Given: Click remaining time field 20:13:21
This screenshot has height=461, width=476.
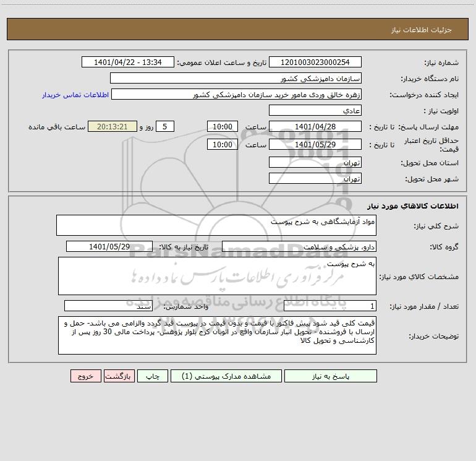Looking at the screenshot, I should pos(113,126).
